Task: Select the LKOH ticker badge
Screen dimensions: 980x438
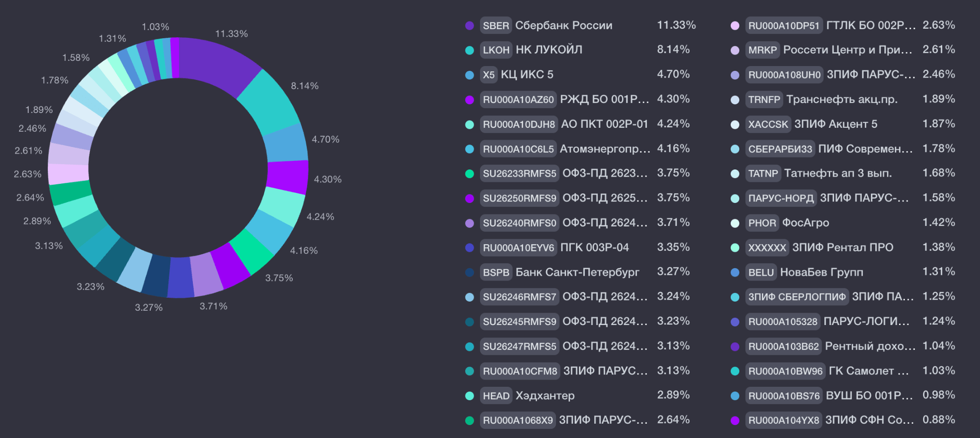Action: coord(496,50)
